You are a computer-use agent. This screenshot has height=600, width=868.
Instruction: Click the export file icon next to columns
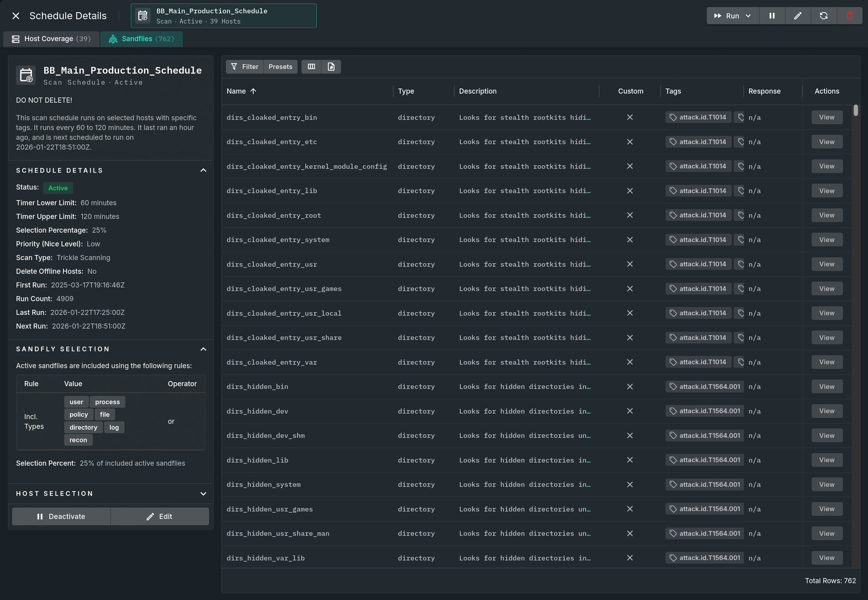coord(331,67)
